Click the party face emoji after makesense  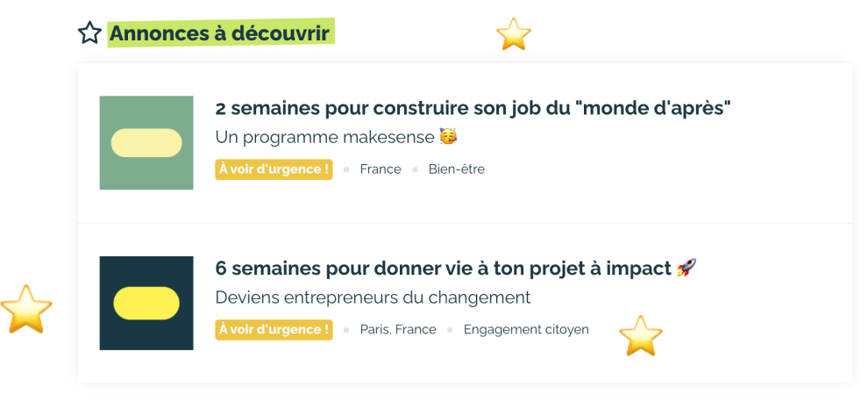coord(448,136)
